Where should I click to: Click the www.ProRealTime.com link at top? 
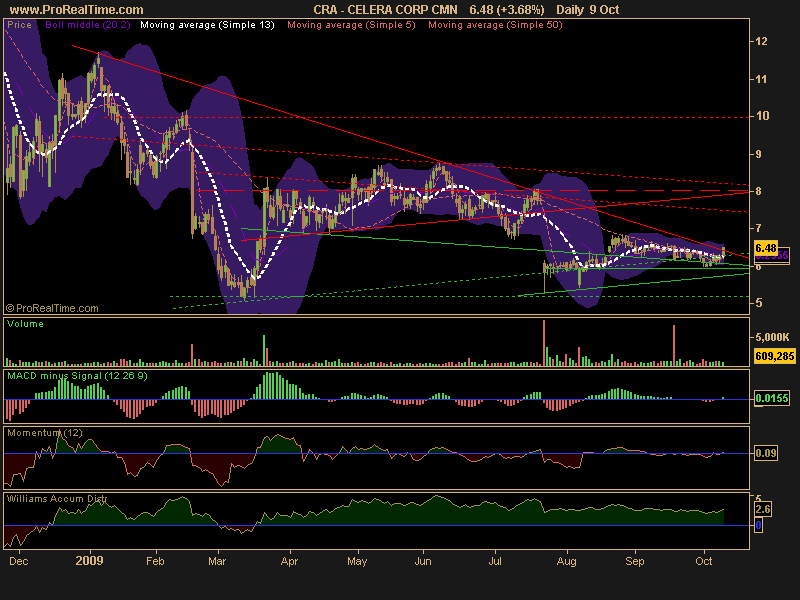click(77, 10)
